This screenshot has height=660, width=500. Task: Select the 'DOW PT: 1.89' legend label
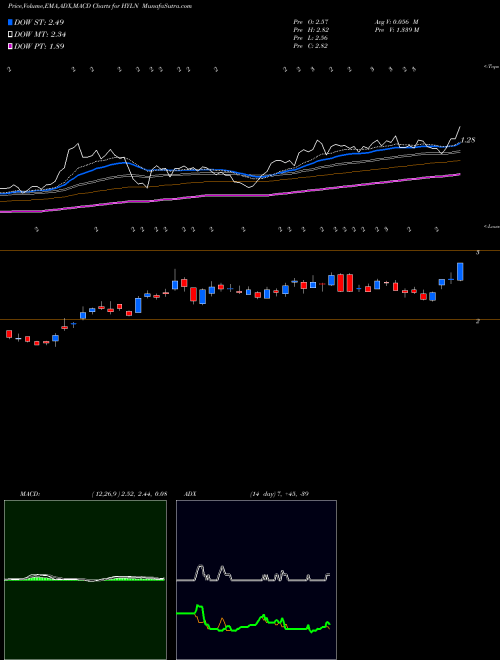tap(39, 46)
